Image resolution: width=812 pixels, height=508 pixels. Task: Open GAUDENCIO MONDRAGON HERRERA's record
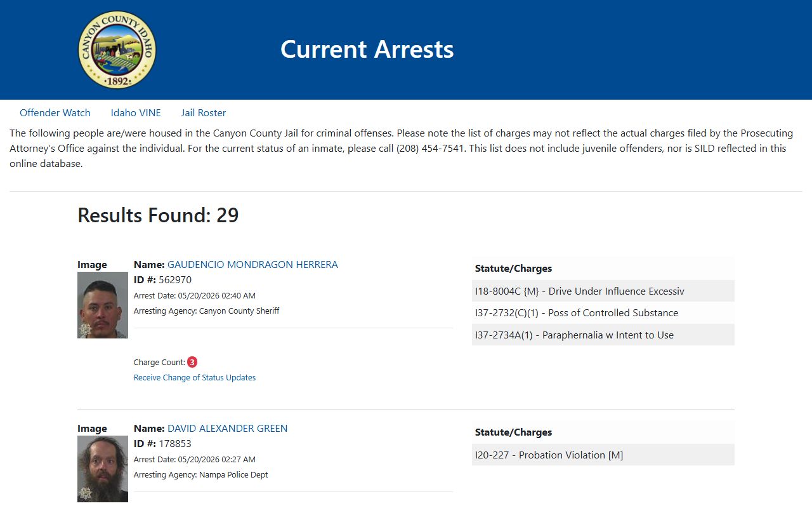coord(252,265)
